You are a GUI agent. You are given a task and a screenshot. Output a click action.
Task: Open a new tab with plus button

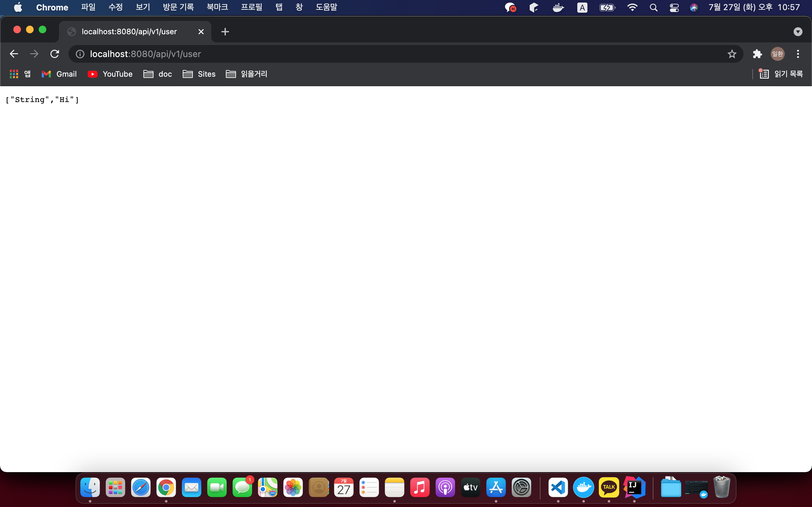pyautogui.click(x=225, y=31)
